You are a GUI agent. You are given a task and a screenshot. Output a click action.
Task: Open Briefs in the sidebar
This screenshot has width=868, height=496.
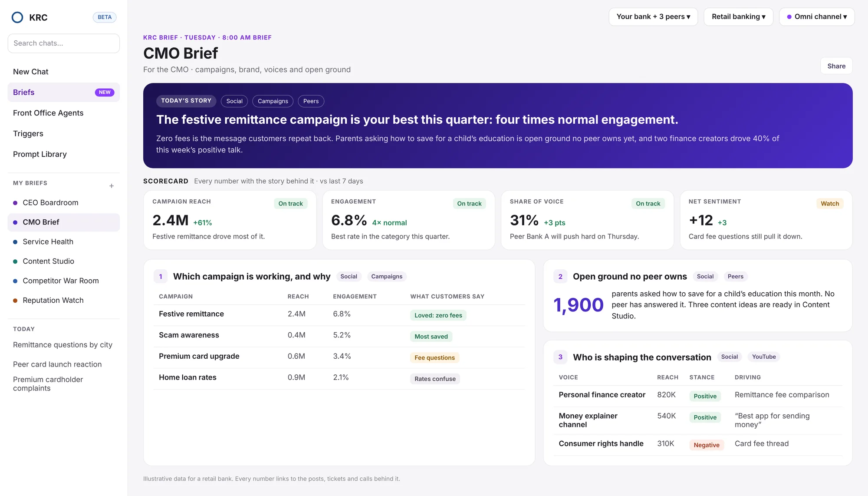pos(64,93)
